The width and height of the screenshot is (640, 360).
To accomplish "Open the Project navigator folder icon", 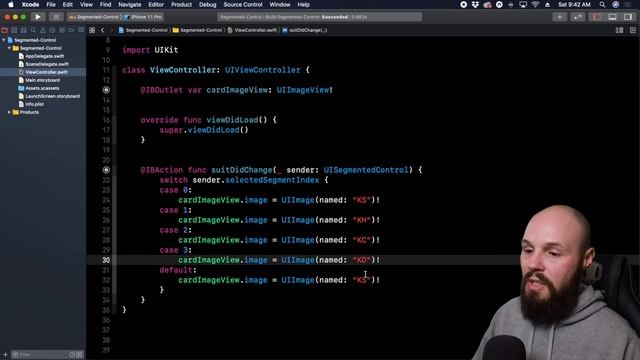I will tap(4, 30).
